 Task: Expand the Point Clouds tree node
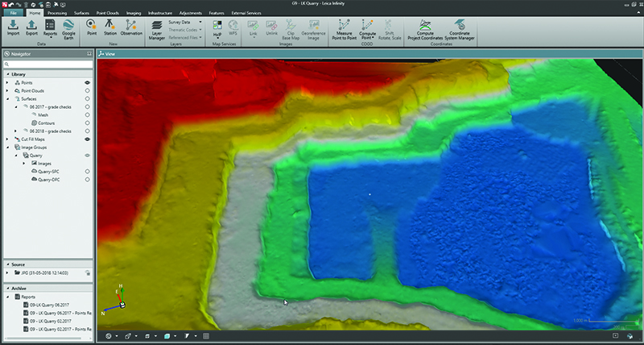pos(7,90)
